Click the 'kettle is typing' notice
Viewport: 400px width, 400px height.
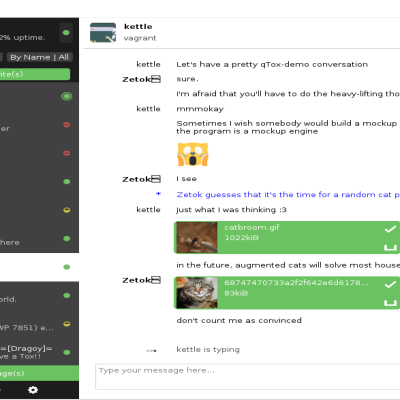pyautogui.click(x=208, y=349)
